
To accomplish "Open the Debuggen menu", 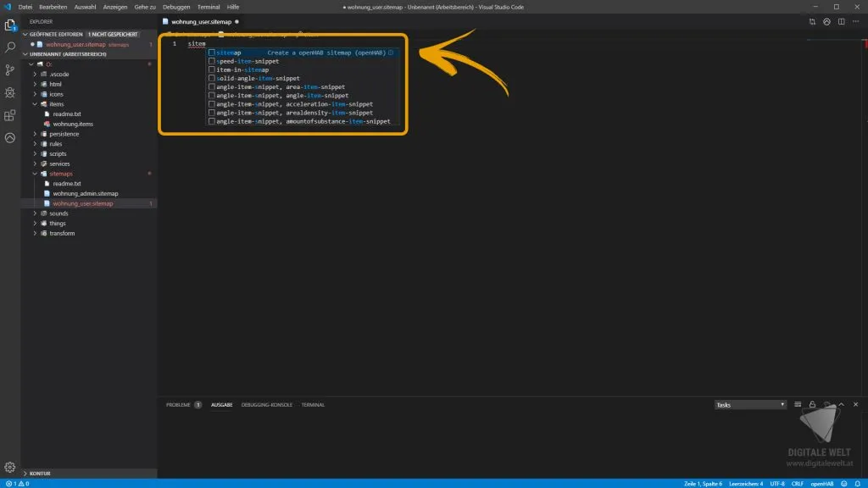I will [176, 7].
